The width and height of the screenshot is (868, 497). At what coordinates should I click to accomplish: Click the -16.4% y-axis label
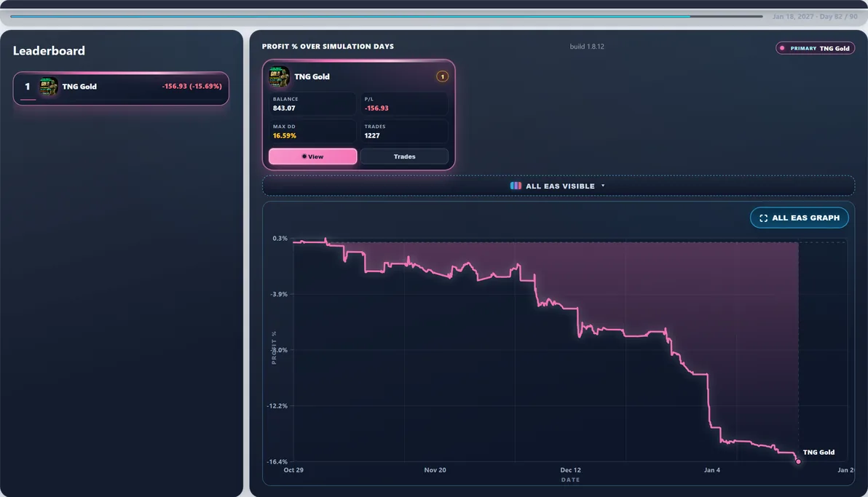click(x=277, y=461)
